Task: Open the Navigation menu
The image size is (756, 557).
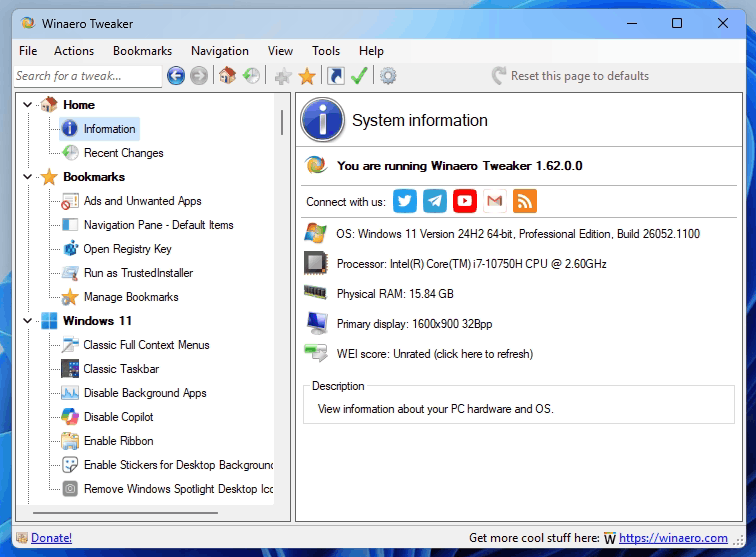Action: point(219,51)
